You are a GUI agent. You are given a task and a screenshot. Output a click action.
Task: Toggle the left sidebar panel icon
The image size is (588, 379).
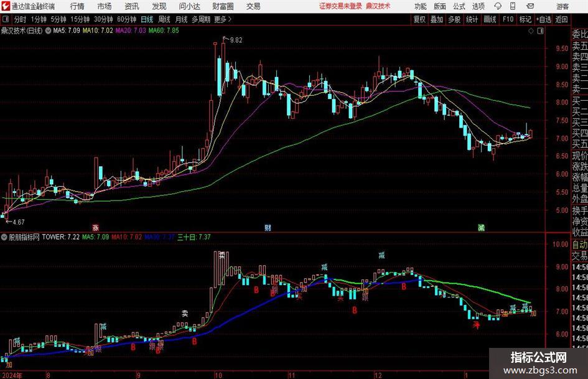click(x=6, y=19)
